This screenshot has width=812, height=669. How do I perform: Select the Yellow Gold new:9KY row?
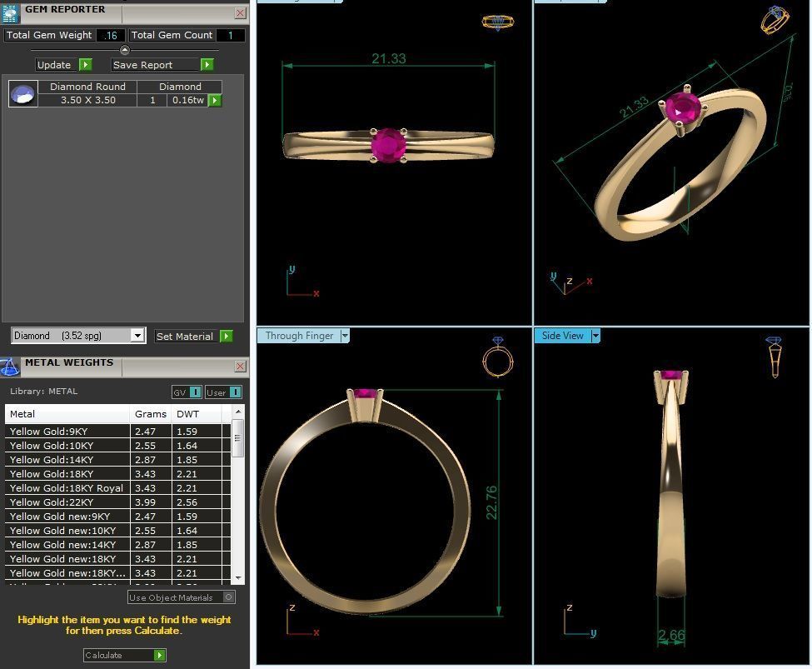(x=117, y=517)
